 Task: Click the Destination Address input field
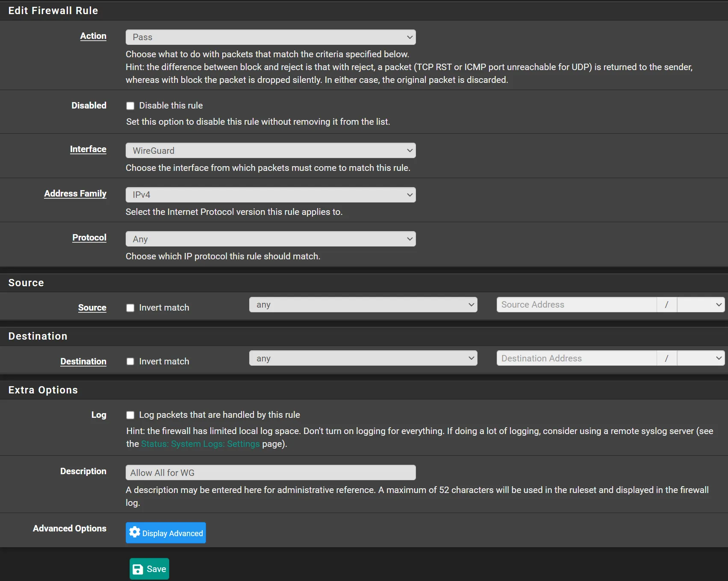576,358
